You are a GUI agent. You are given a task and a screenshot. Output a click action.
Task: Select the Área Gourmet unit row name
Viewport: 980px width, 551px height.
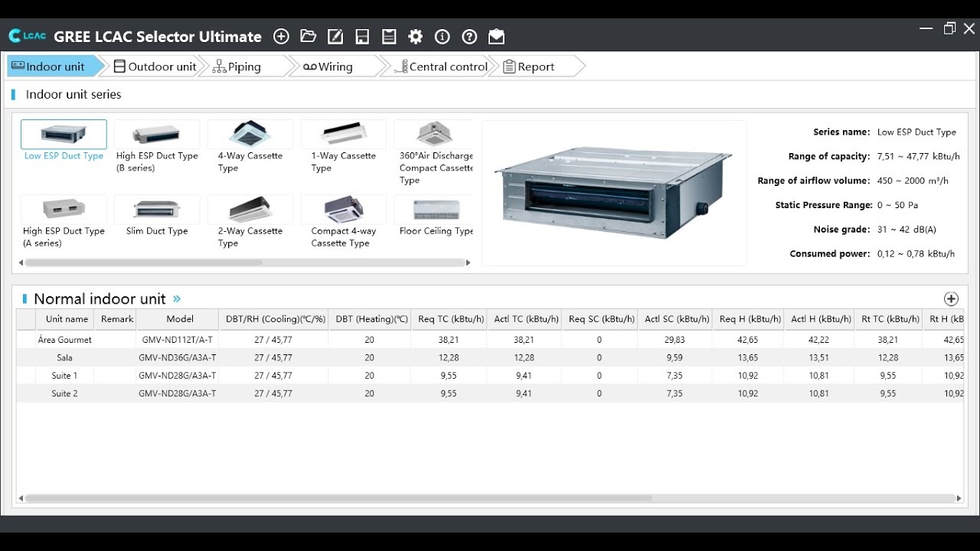coord(65,340)
